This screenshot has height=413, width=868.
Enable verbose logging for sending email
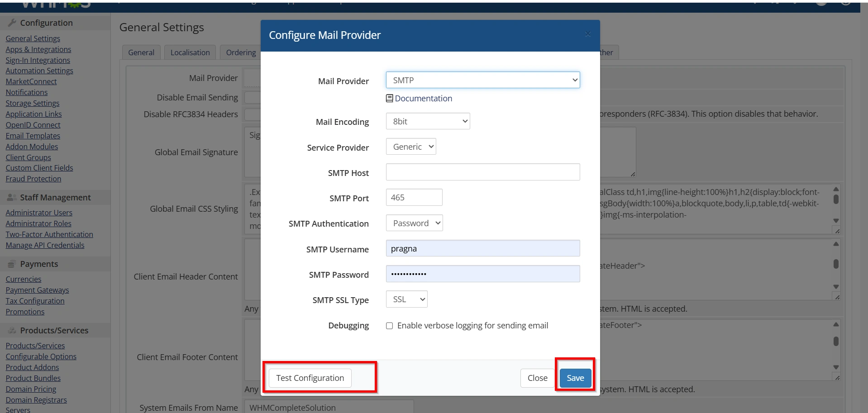(x=389, y=326)
